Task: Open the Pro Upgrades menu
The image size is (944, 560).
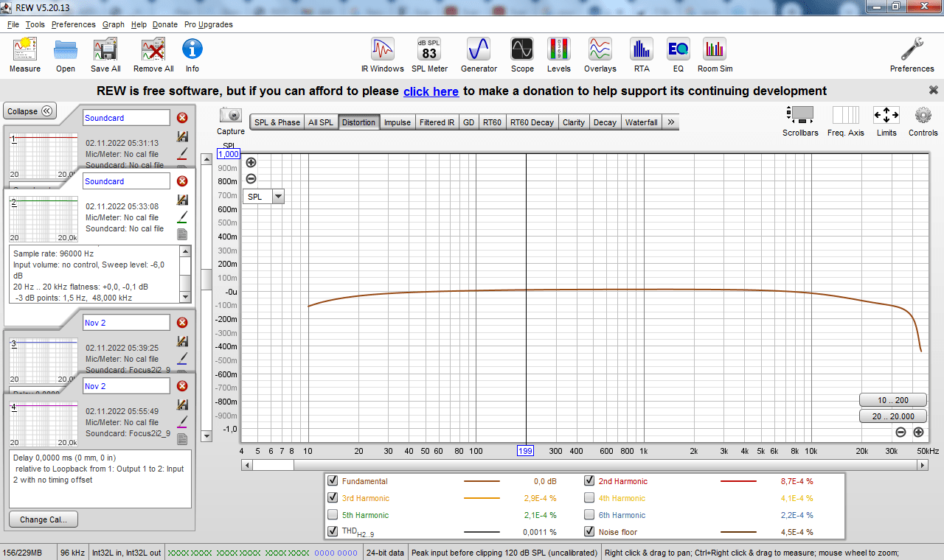Action: click(209, 24)
